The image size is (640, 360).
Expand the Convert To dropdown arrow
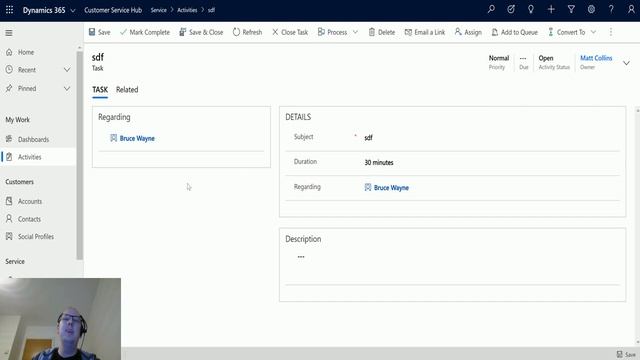point(593,32)
